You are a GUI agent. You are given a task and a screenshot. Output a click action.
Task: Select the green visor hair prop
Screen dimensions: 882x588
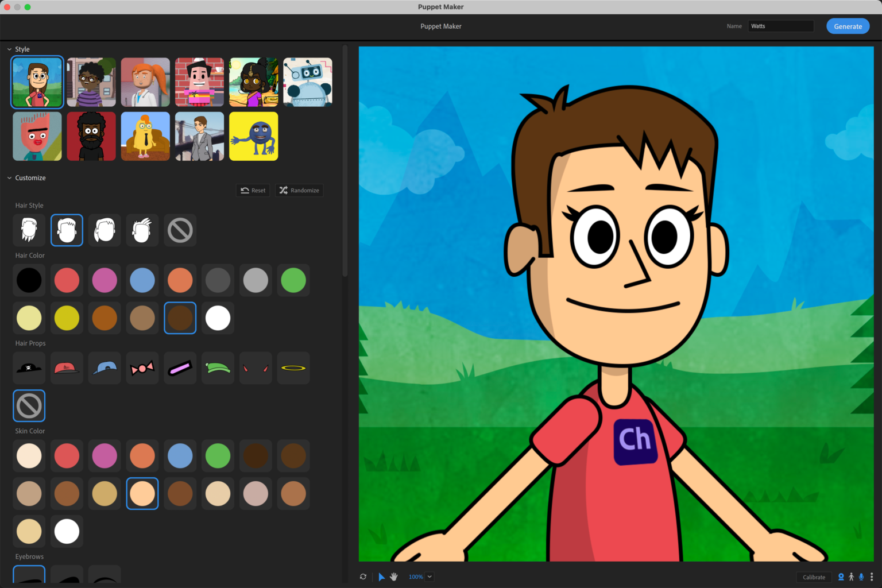[218, 368]
